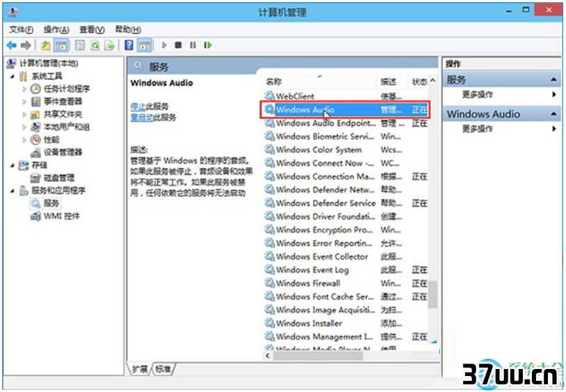The height and width of the screenshot is (392, 566).
Task: Click the Forward arrow toolbar icon
Action: [x=26, y=45]
